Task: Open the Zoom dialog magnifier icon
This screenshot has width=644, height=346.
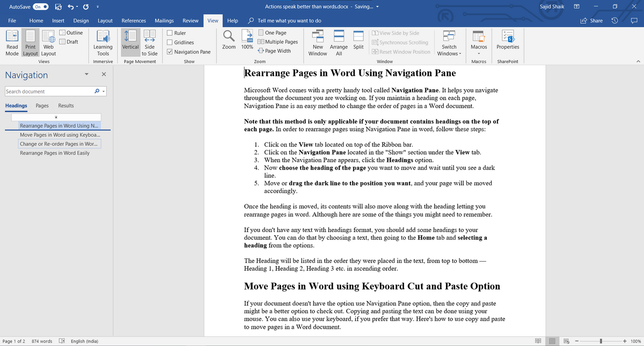Action: point(229,39)
